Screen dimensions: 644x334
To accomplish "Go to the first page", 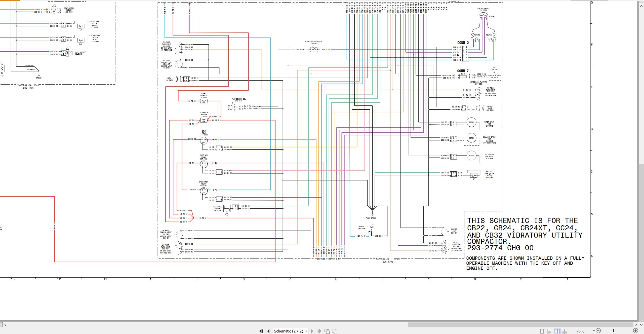I will [x=261, y=331].
